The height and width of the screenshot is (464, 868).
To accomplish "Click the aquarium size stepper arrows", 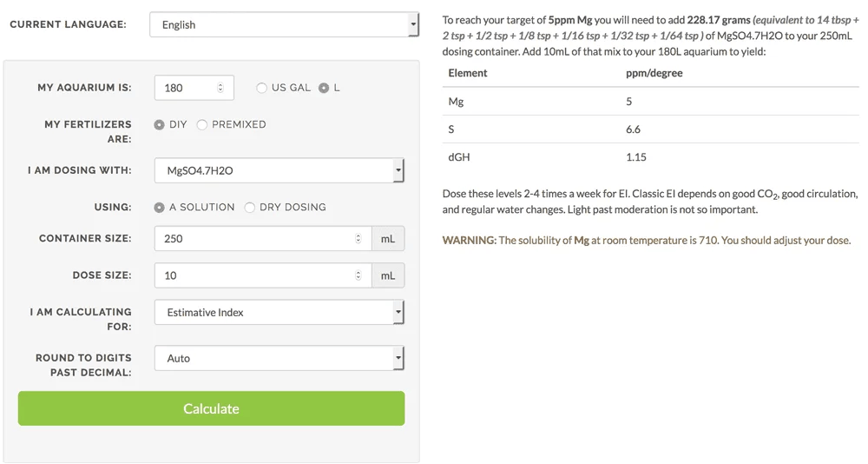I will (220, 88).
